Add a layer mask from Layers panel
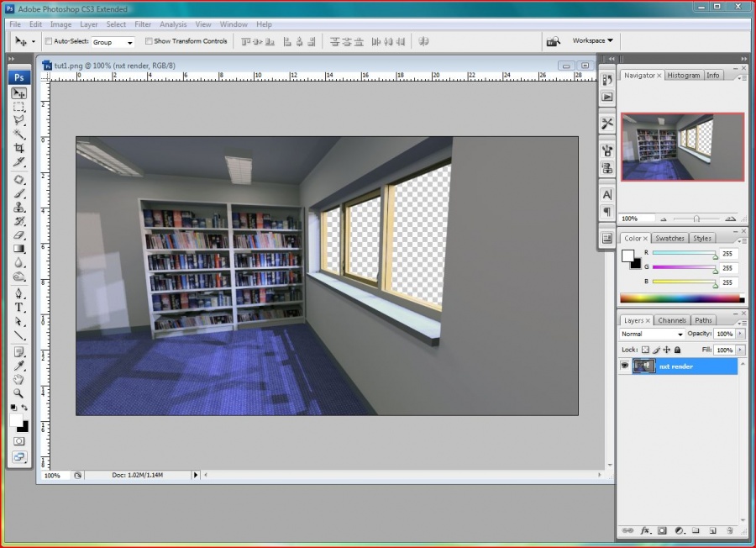This screenshot has width=756, height=548. coord(662,531)
